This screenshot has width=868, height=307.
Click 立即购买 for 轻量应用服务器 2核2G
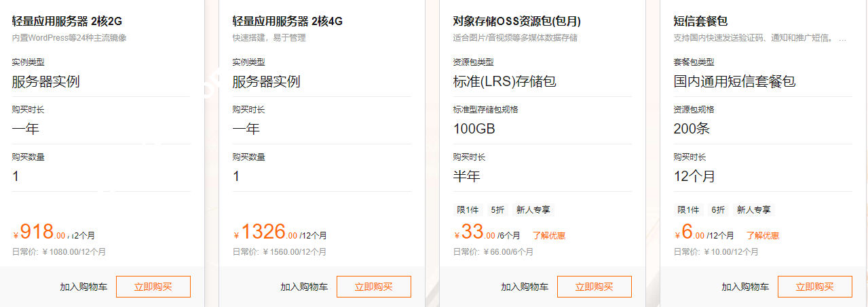pyautogui.click(x=153, y=287)
